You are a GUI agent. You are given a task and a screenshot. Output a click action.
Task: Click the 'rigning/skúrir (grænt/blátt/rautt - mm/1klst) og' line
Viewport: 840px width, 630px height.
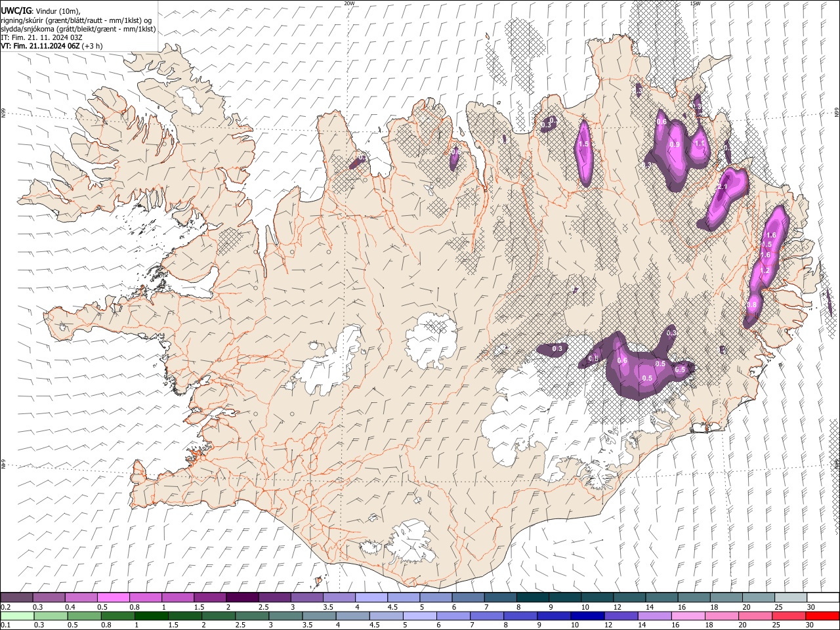click(x=76, y=20)
